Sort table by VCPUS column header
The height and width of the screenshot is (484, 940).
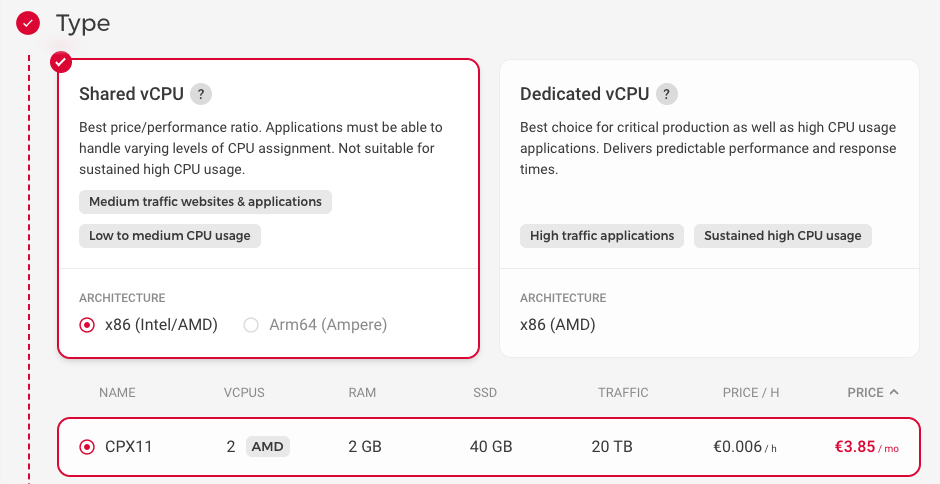click(244, 393)
